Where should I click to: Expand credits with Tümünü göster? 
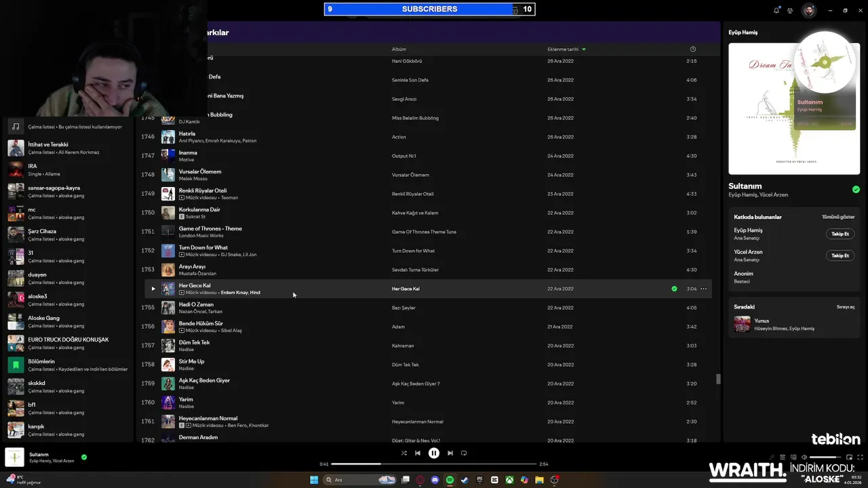tap(838, 217)
